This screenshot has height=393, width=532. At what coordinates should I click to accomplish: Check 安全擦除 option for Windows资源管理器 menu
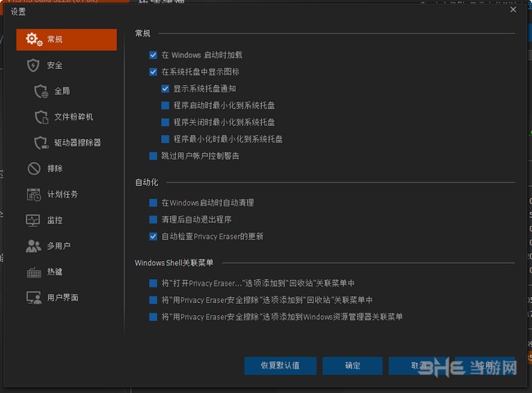click(153, 317)
